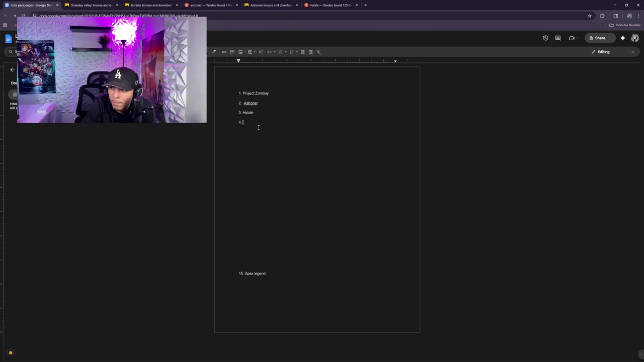The image size is (644, 362).
Task: Click the bulleted list icon
Action: pyautogui.click(x=280, y=52)
